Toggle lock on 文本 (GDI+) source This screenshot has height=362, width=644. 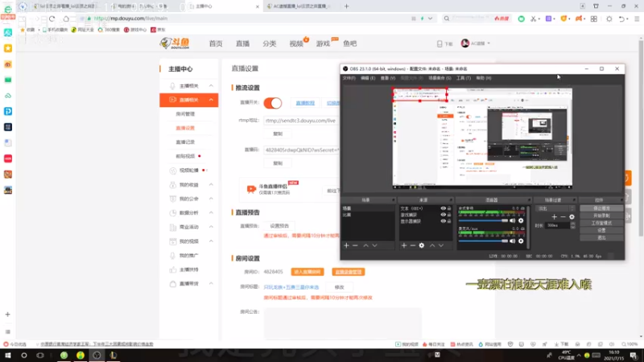click(x=449, y=208)
